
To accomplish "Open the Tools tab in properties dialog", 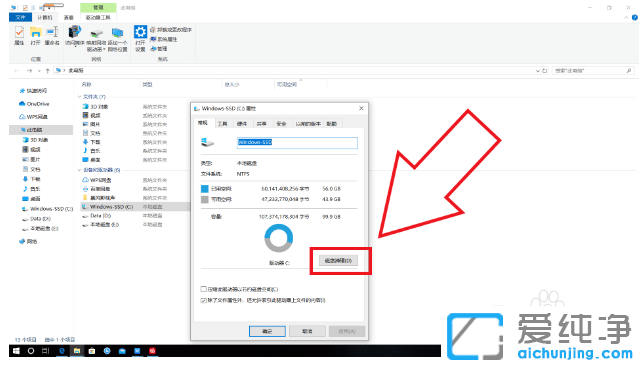I will pos(222,123).
